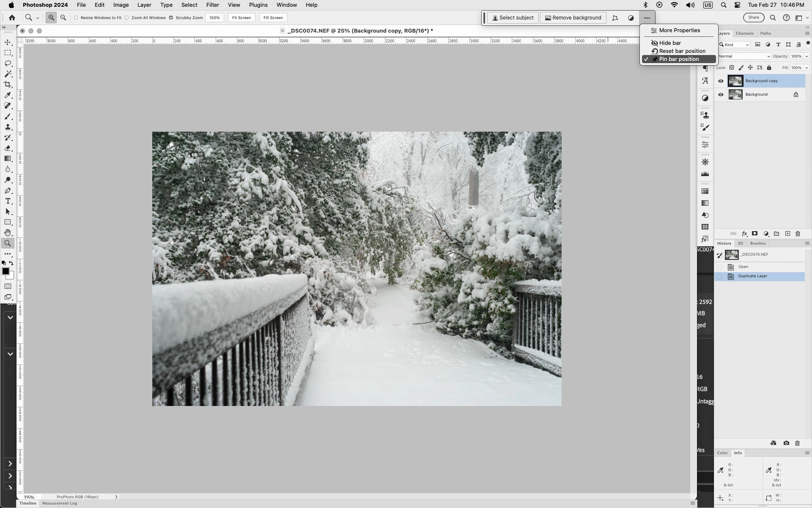This screenshot has height=508, width=812.
Task: Click the Fit Screen button
Action: 241,18
